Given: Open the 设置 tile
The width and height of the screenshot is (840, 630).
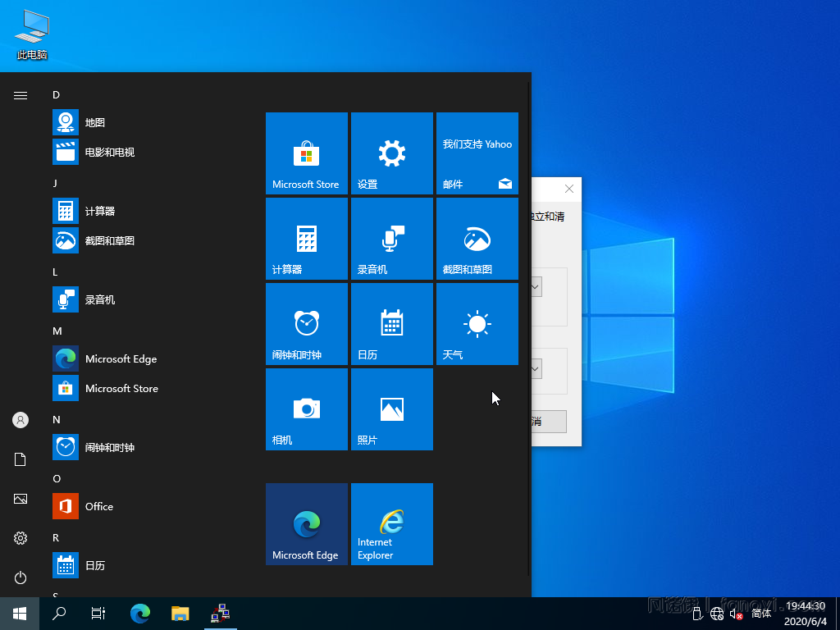Looking at the screenshot, I should pyautogui.click(x=391, y=153).
